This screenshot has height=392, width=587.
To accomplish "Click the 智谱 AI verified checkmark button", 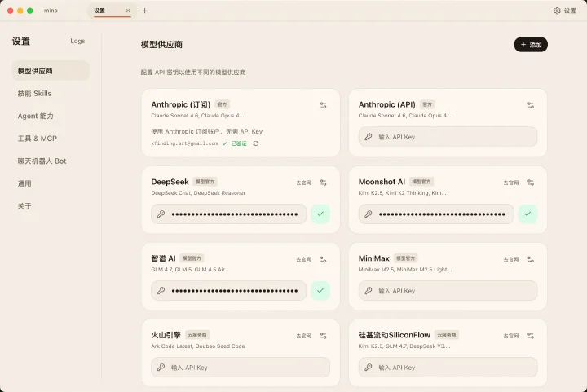I will tap(320, 291).
